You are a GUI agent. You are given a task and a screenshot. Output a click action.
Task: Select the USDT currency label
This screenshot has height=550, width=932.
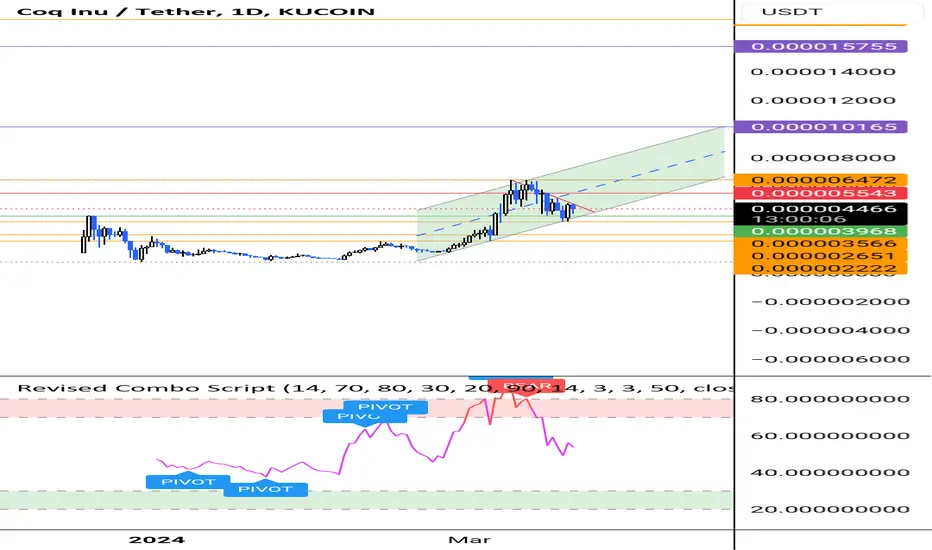(792, 12)
